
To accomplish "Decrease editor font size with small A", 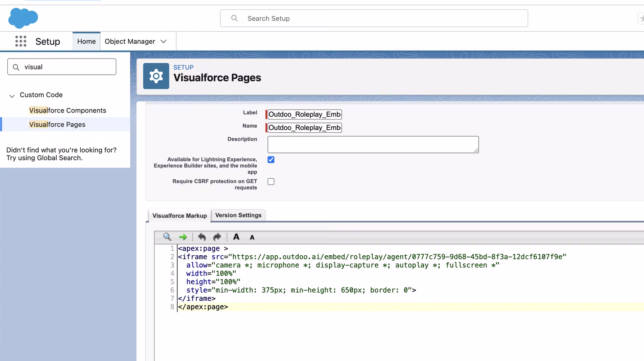I will coord(252,237).
